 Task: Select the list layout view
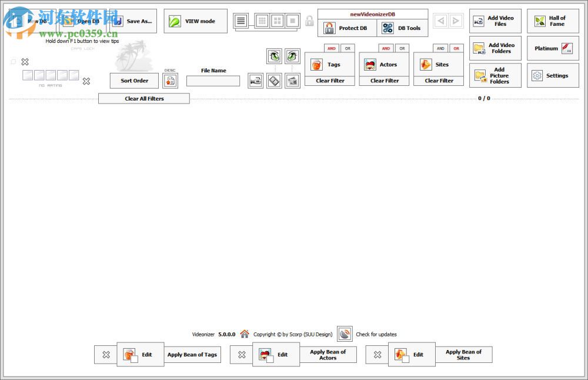240,21
